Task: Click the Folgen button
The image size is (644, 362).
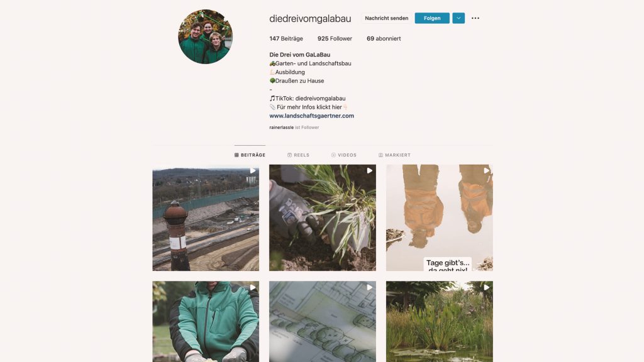Action: pyautogui.click(x=432, y=18)
